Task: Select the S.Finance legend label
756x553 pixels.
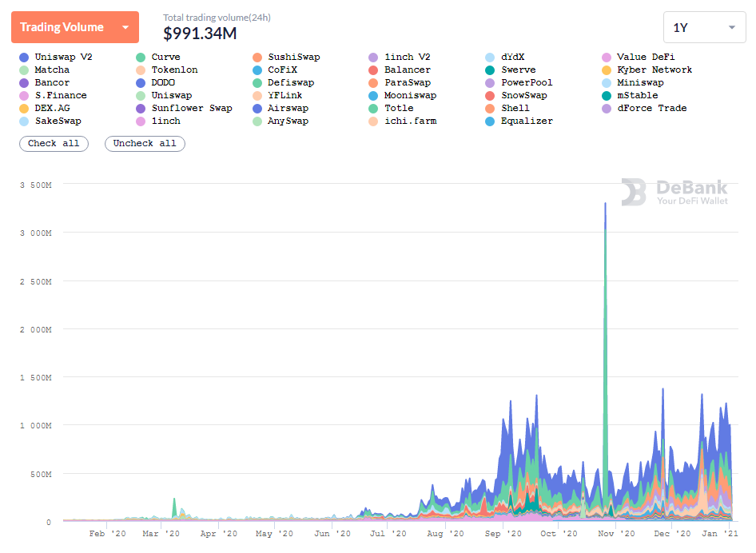Action: [61, 95]
